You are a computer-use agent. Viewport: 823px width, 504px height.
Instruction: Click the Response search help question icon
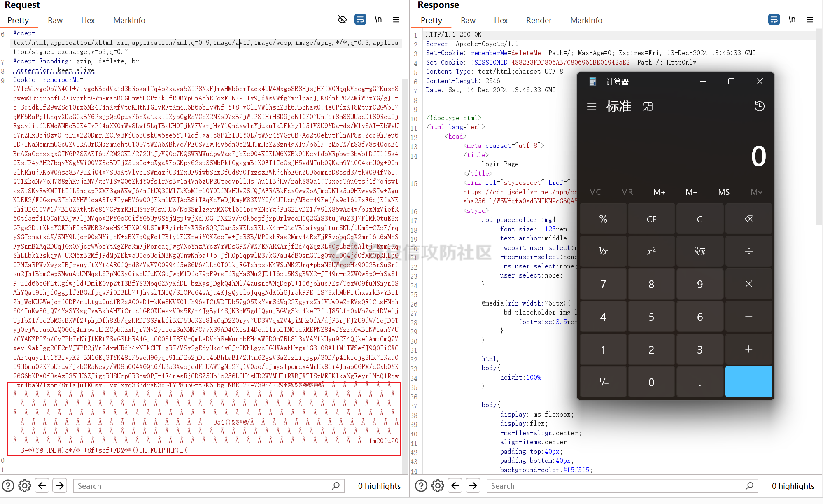(x=421, y=486)
